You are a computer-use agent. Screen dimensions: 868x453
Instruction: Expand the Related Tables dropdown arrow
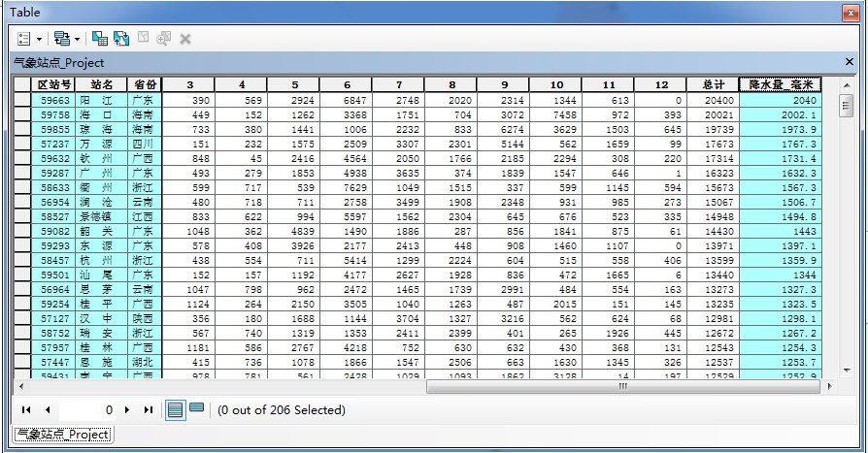pos(76,39)
